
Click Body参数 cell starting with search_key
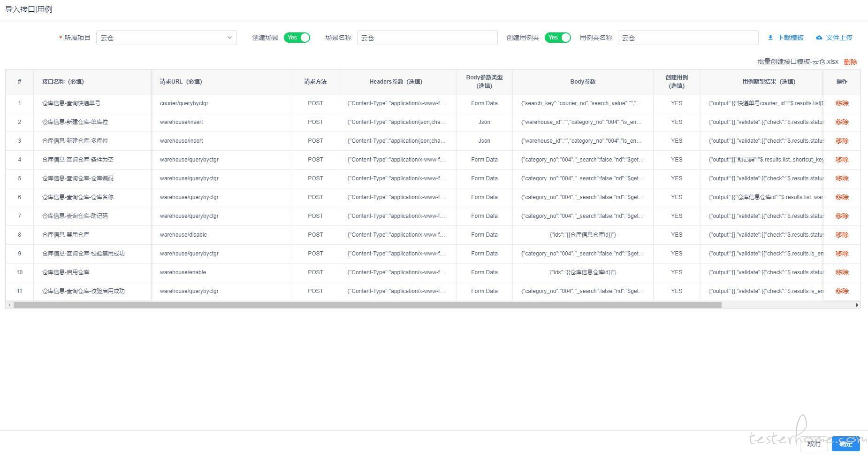(583, 103)
